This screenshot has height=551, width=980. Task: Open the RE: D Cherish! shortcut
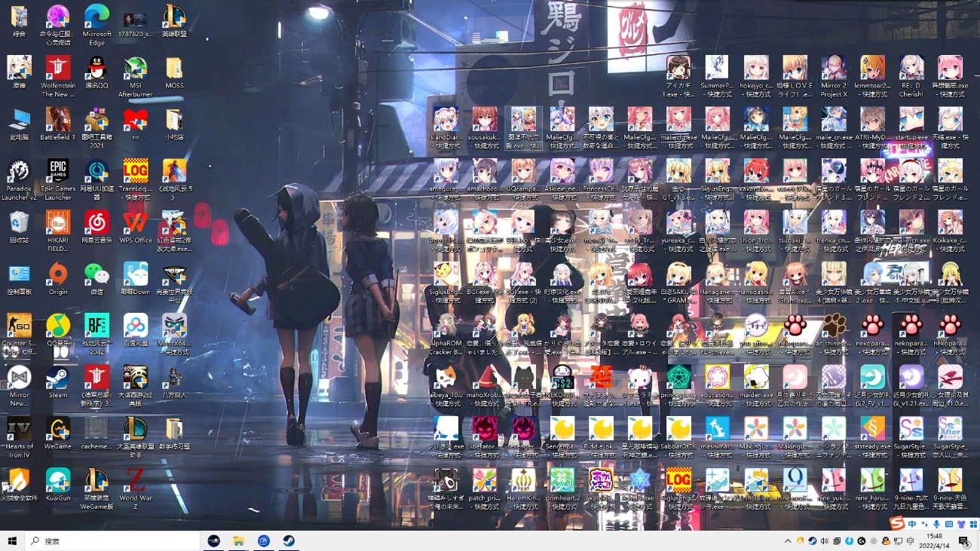pos(911,77)
